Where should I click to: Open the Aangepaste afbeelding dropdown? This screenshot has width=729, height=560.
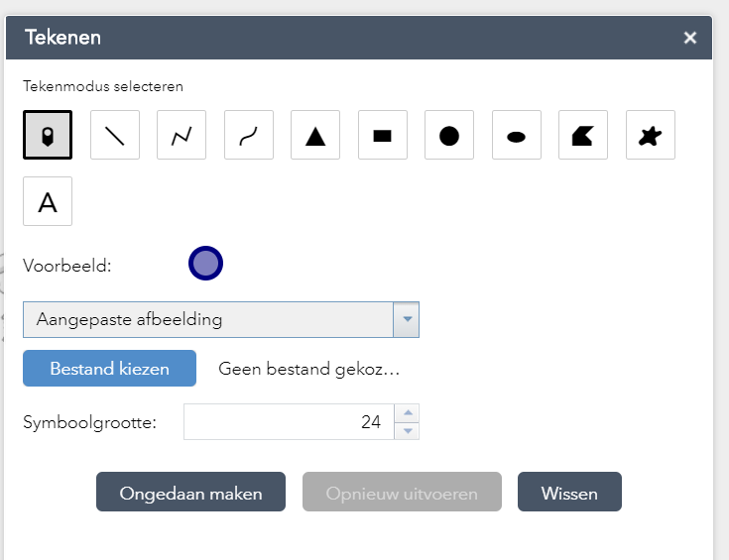pos(208,320)
